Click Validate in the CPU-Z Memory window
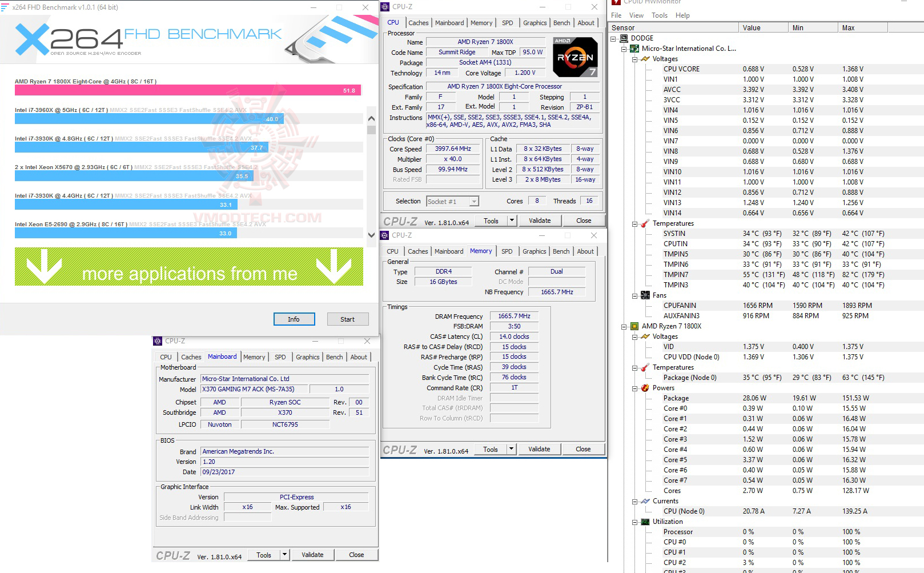 (539, 449)
